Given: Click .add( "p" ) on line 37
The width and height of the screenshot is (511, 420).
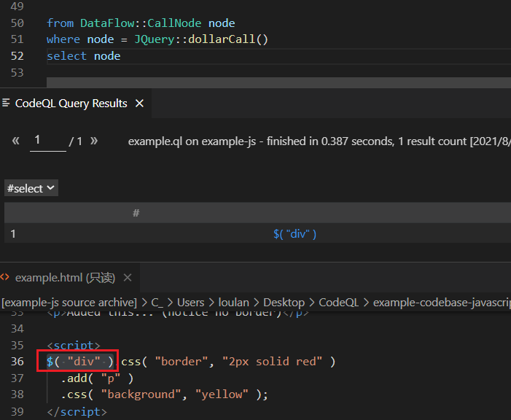Looking at the screenshot, I should 97,378.
